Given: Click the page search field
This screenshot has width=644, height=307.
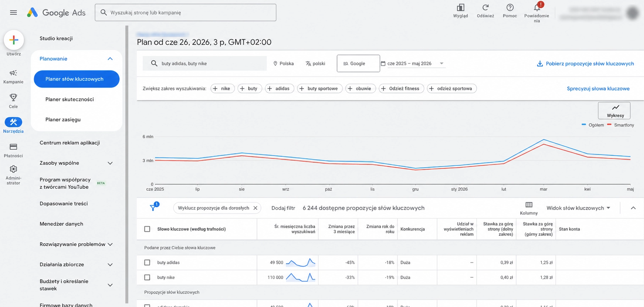Looking at the screenshot, I should (x=186, y=12).
